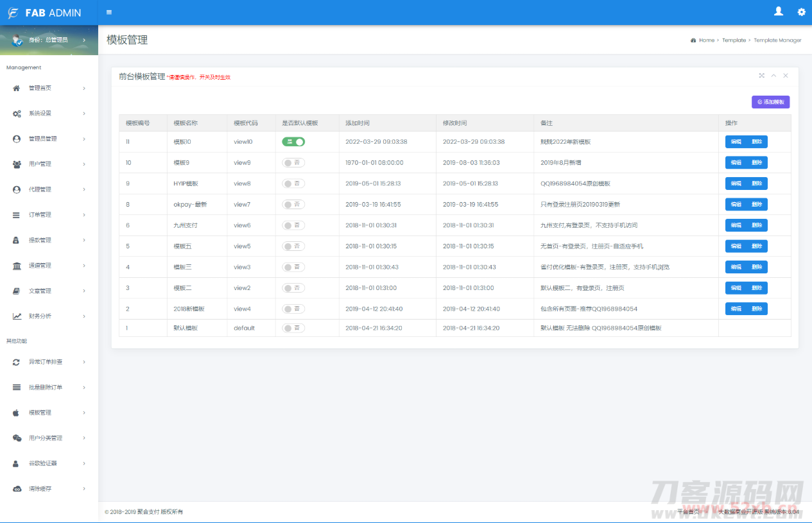The image size is (812, 523).
Task: Turn off default toggle for 模板10
Action: click(293, 142)
